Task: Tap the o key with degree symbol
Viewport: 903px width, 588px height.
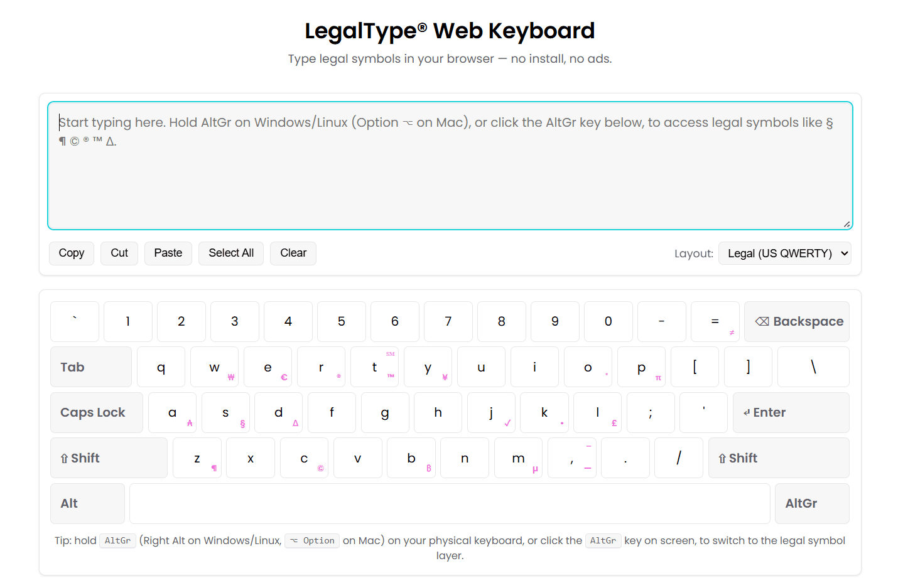Action: tap(588, 367)
